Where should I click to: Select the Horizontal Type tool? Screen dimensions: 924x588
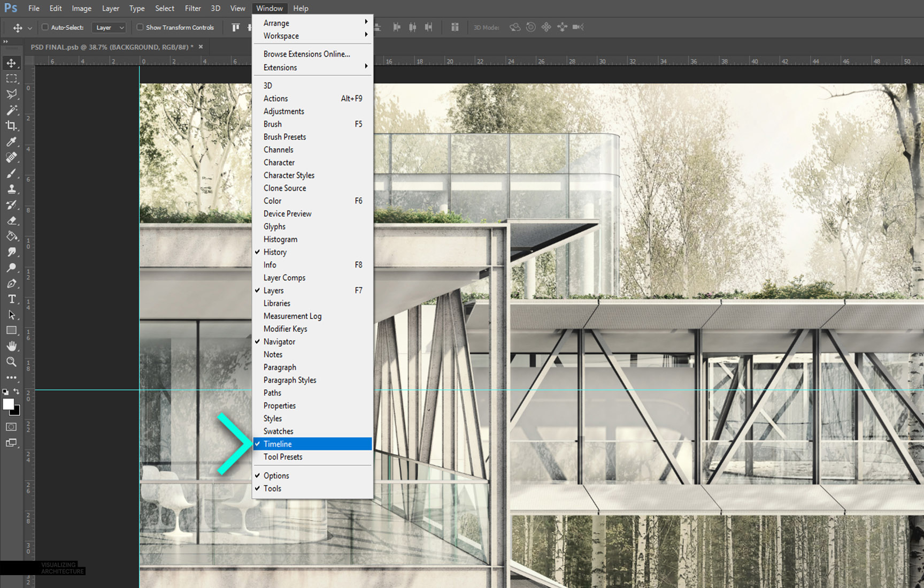[x=11, y=299]
